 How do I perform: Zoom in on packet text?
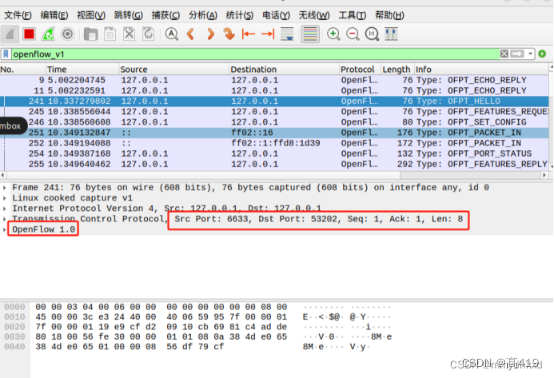[x=334, y=34]
